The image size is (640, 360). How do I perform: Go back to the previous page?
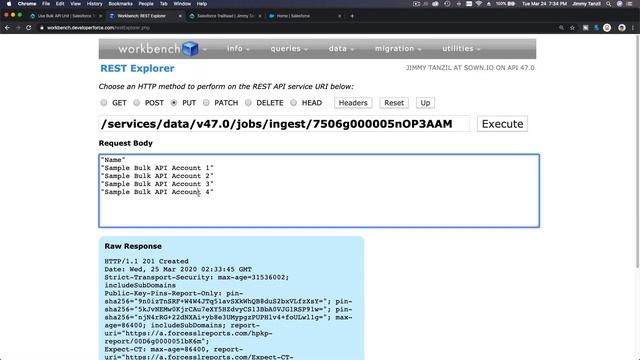pos(7,28)
